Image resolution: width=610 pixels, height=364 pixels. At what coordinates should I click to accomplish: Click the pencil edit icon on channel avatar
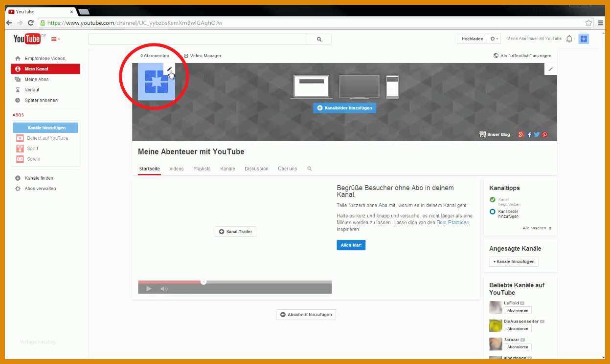pyautogui.click(x=169, y=69)
